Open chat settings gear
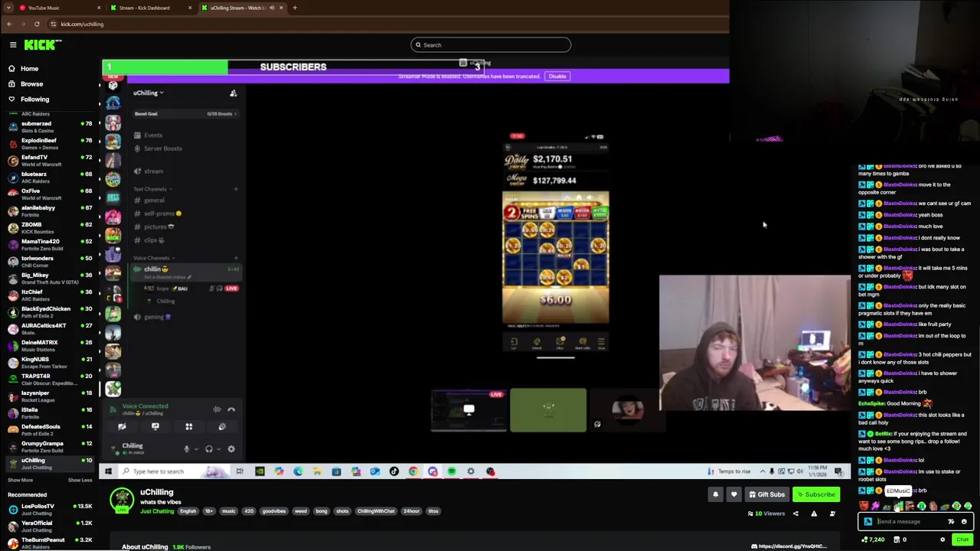This screenshot has height=551, width=980. click(942, 540)
